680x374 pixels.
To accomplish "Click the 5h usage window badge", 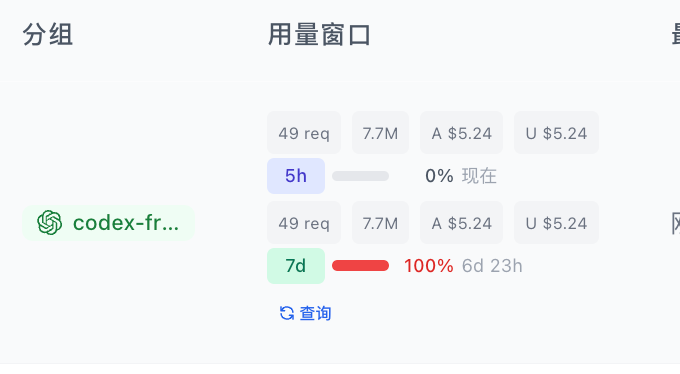I will pyautogui.click(x=296, y=176).
